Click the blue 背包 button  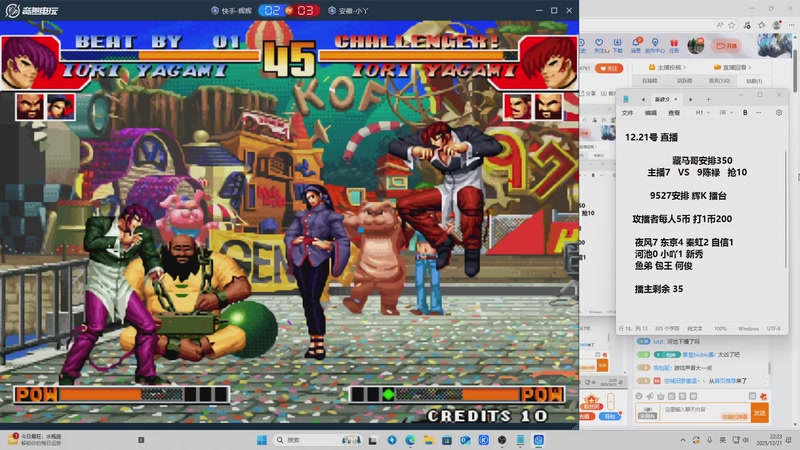point(610,416)
